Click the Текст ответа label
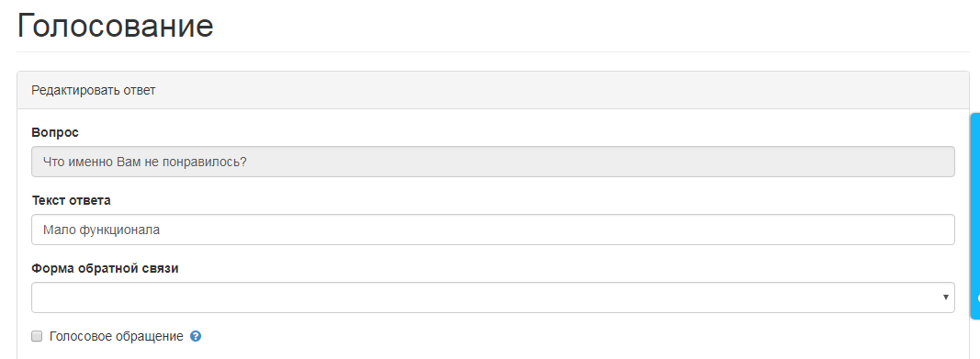Image resolution: width=980 pixels, height=359 pixels. 71,200
